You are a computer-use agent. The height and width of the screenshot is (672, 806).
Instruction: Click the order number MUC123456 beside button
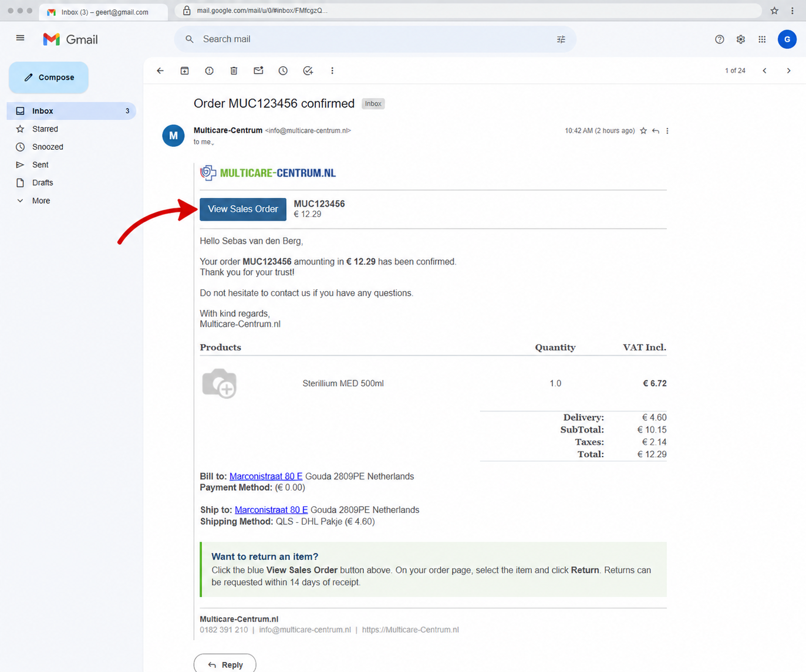319,204
